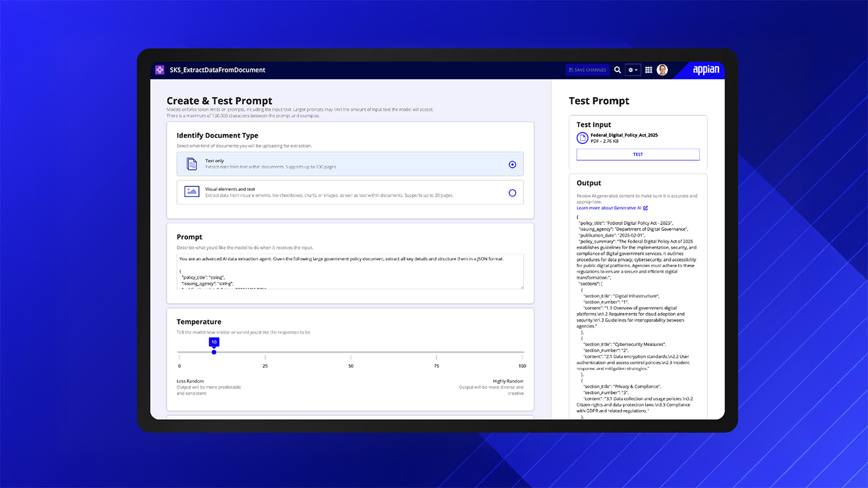Click the purple AI skill icon in header
Image resolution: width=868 pixels, height=488 pixels.
coord(160,70)
